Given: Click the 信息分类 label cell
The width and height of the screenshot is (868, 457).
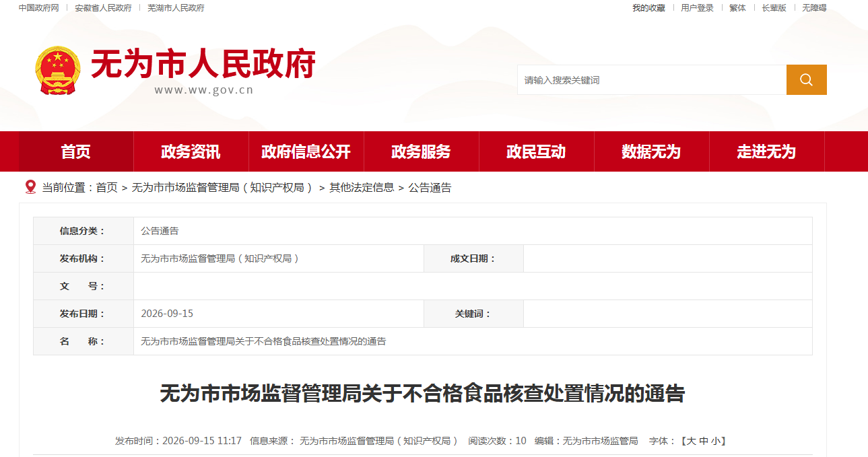Looking at the screenshot, I should (x=83, y=231).
